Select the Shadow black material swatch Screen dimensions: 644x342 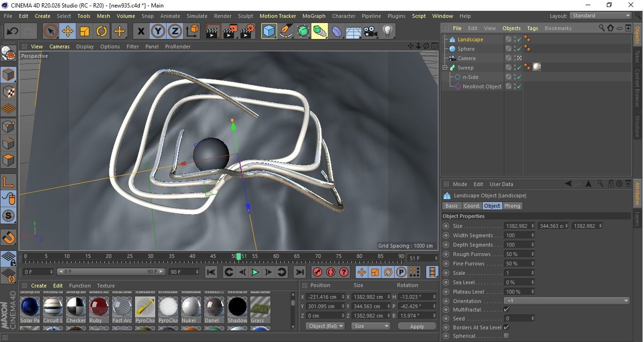pyautogui.click(x=237, y=307)
